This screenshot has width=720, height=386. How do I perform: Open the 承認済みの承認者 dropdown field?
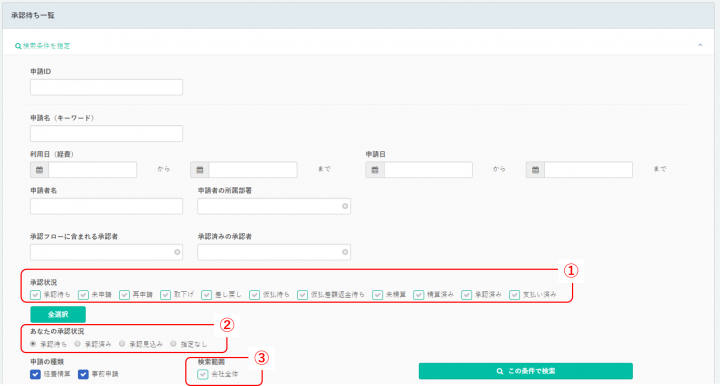(x=274, y=252)
